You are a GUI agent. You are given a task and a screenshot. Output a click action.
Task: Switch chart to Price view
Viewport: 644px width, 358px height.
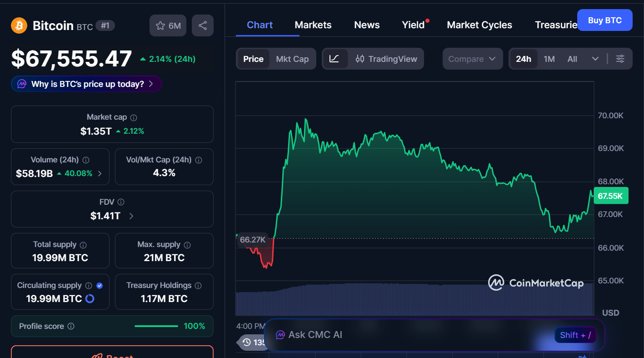(253, 59)
